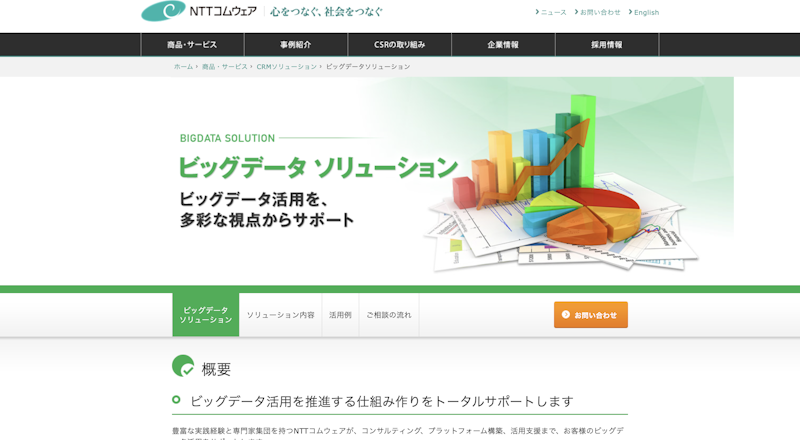Select the 採用情報 navigation item
The height and width of the screenshot is (440, 800).
pos(607,45)
